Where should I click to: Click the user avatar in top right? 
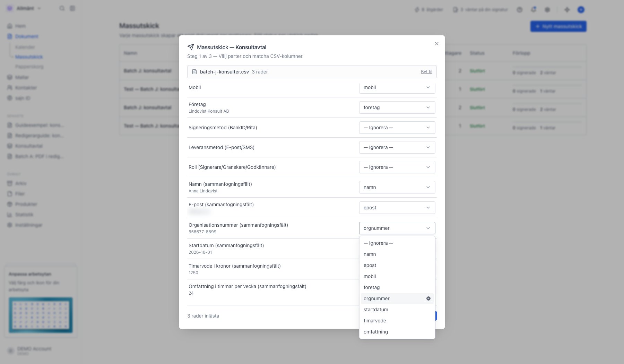coord(581,10)
